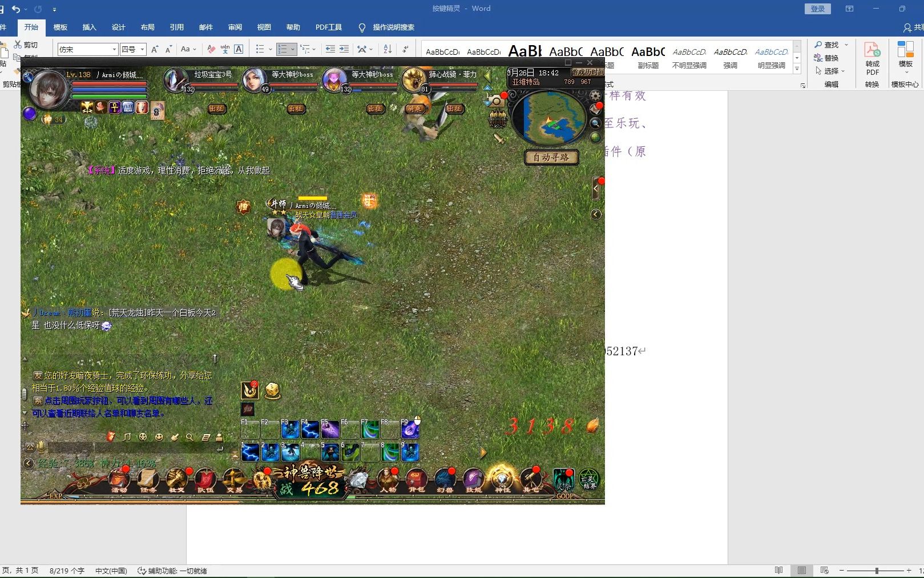Use skill slot 1 lightning icon

[x=250, y=452]
